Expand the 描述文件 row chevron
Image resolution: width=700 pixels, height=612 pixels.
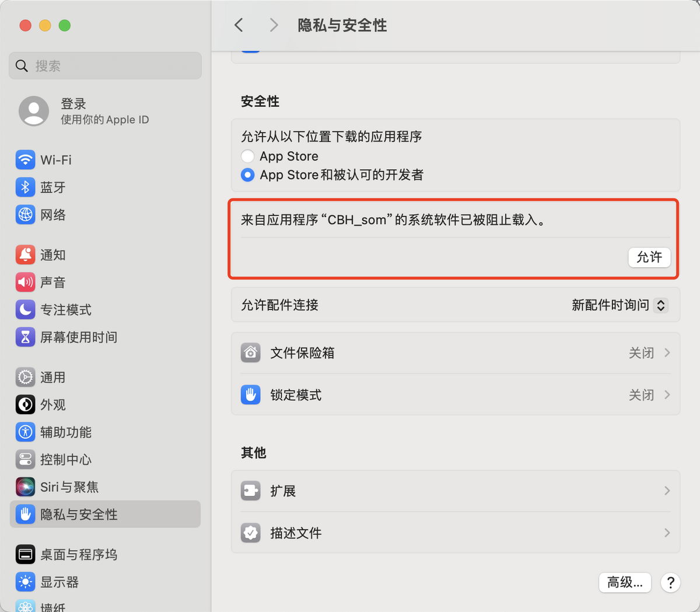click(667, 533)
